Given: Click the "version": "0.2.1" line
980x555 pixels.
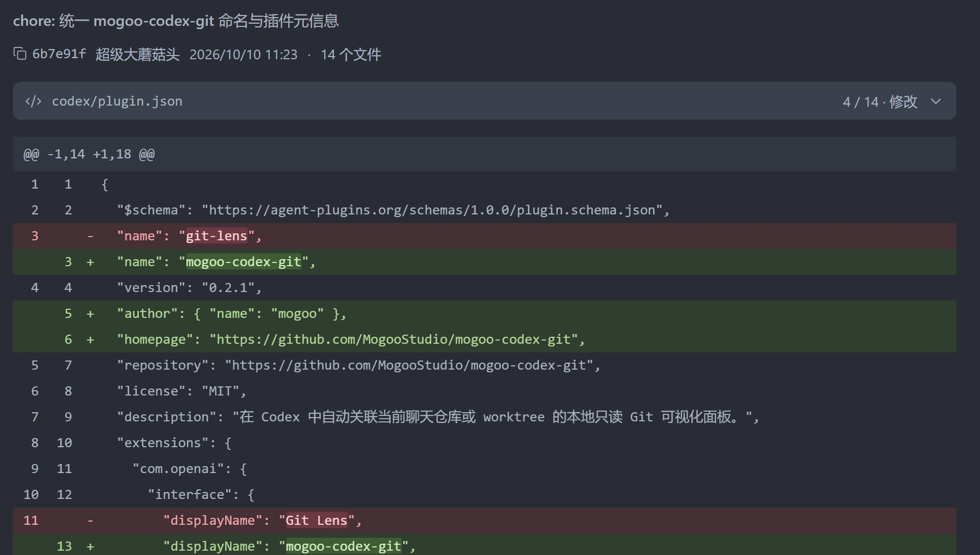Looking at the screenshot, I should pos(485,288).
